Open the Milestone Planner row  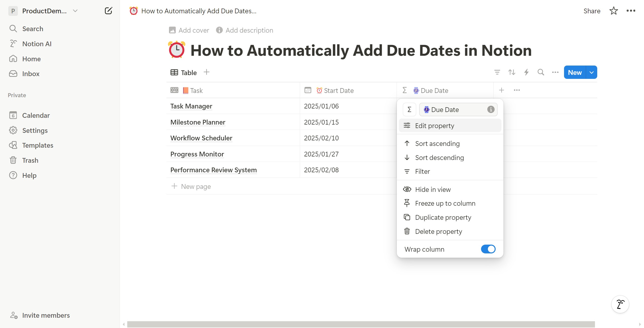pyautogui.click(x=198, y=122)
